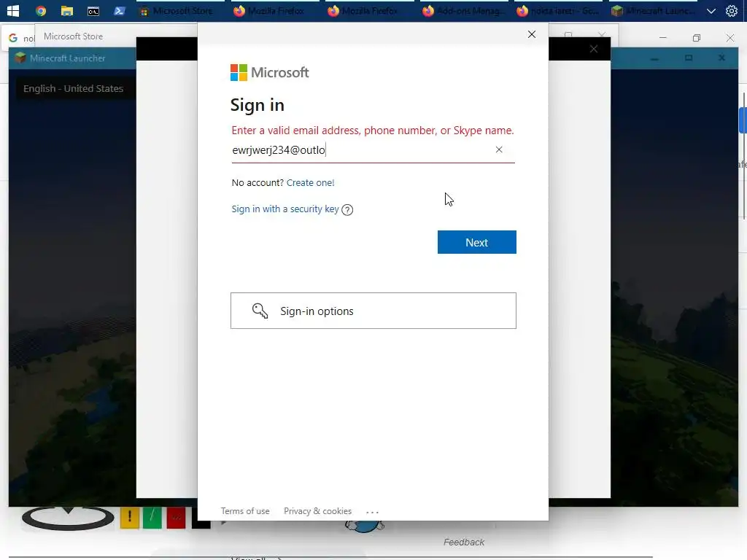Click the Feedback text at bottom
The image size is (747, 560).
463,542
